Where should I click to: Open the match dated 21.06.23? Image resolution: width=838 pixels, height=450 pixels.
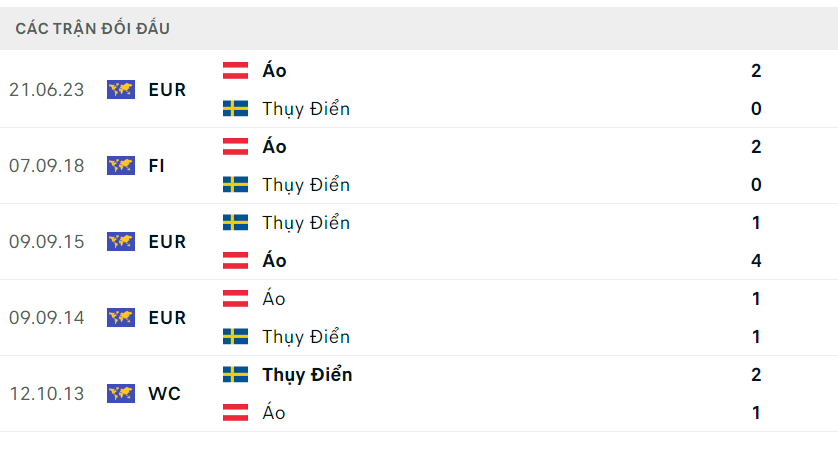tap(419, 89)
